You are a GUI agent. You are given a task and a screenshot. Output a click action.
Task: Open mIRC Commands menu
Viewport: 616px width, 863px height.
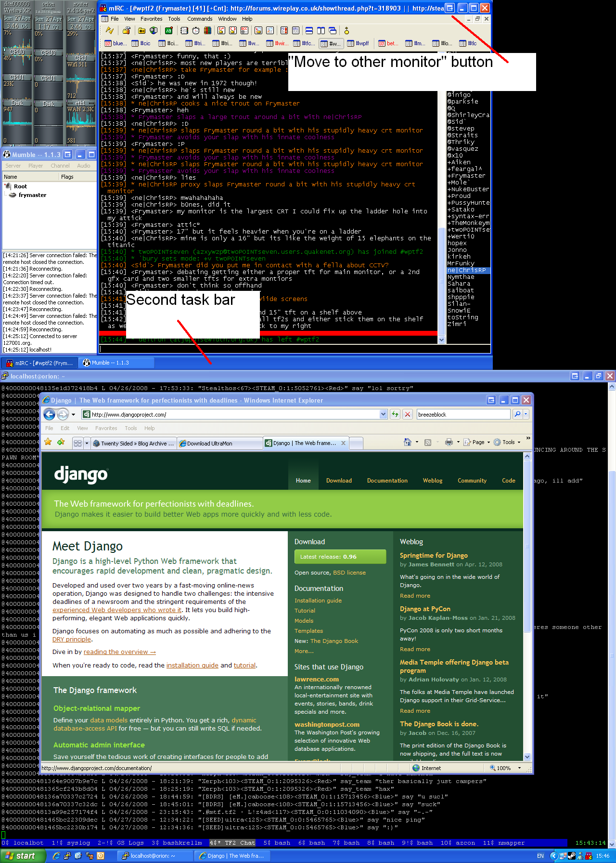point(200,19)
